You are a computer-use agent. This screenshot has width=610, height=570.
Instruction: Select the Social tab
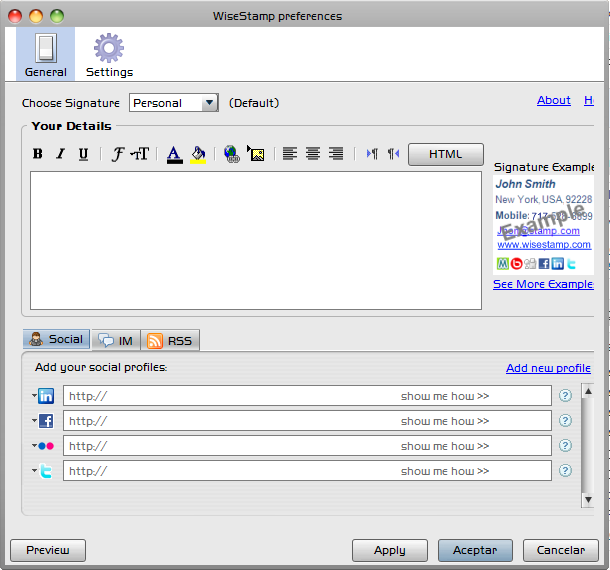(56, 339)
